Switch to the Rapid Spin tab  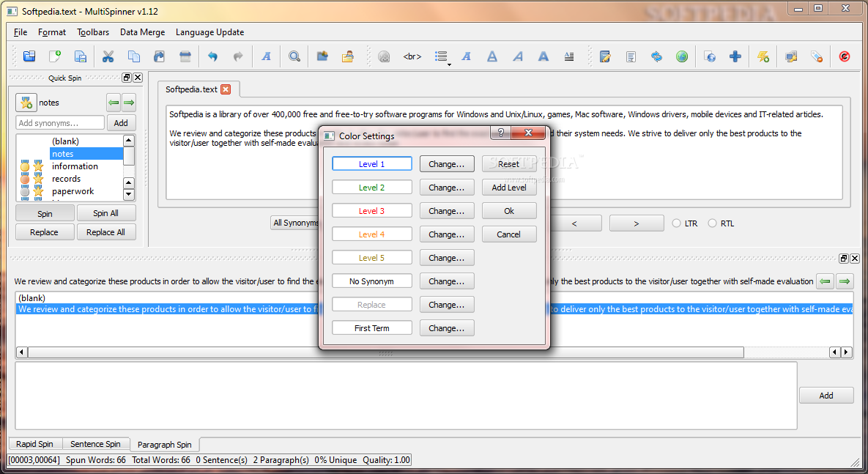(35, 443)
